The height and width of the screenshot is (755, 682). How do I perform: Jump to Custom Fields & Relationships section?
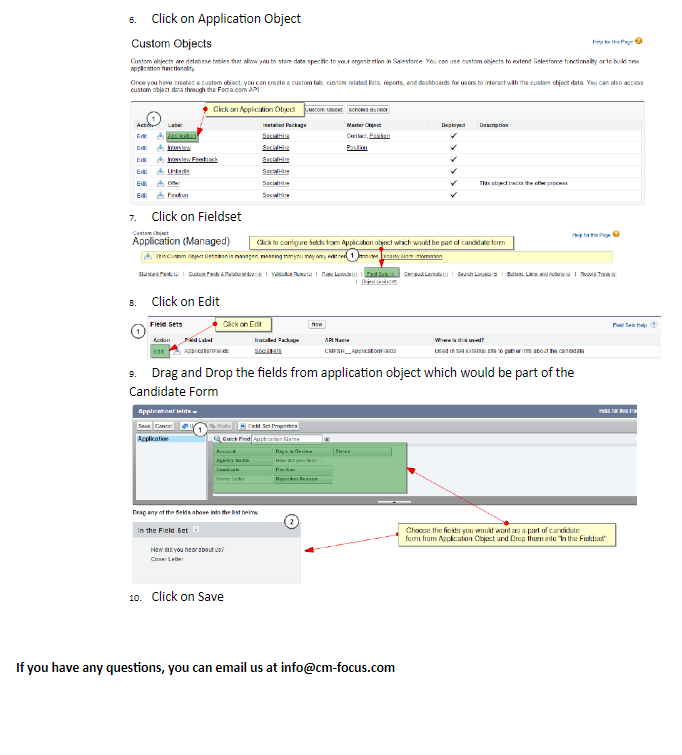click(x=225, y=274)
